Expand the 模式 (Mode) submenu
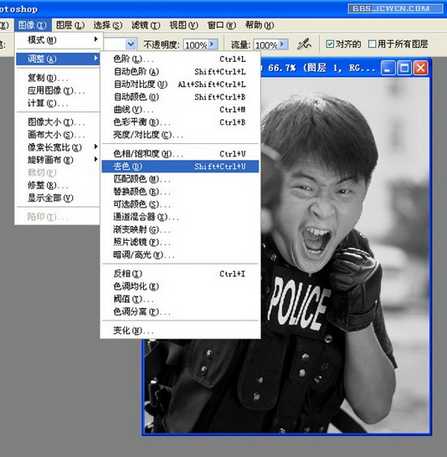The image size is (447, 457). pyautogui.click(x=58, y=40)
